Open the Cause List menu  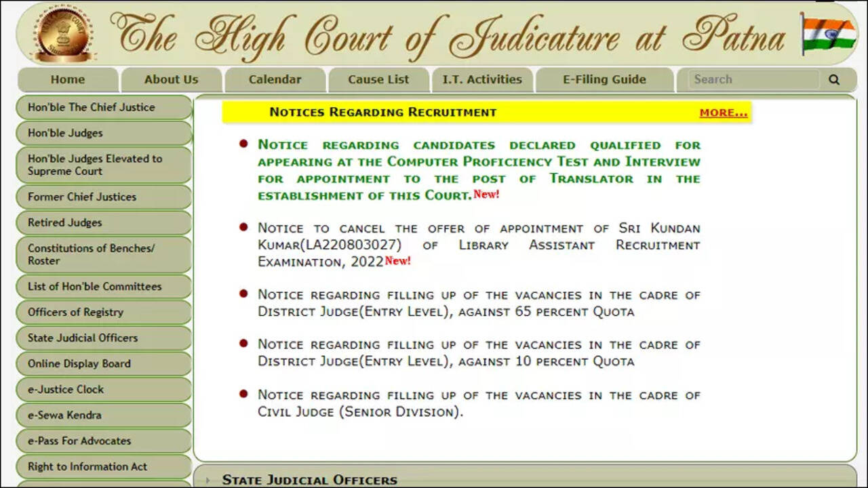(378, 80)
